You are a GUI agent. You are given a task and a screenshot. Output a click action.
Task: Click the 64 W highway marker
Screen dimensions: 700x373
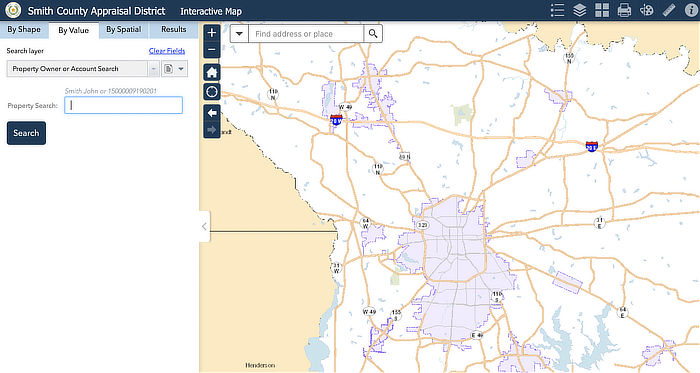(366, 223)
